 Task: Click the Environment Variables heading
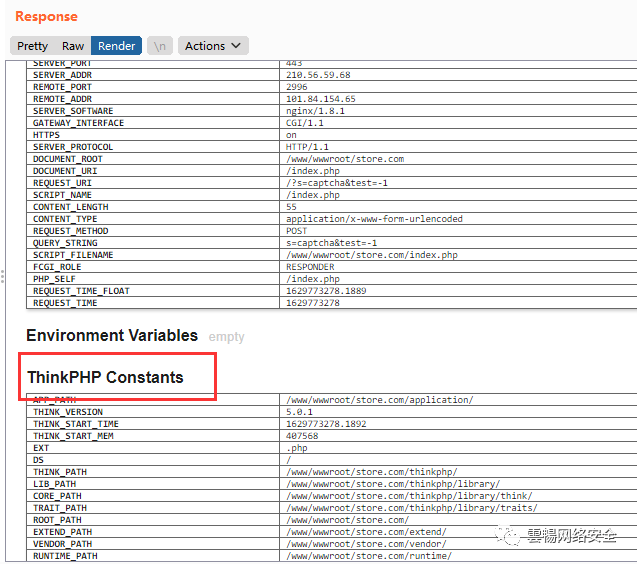[112, 336]
